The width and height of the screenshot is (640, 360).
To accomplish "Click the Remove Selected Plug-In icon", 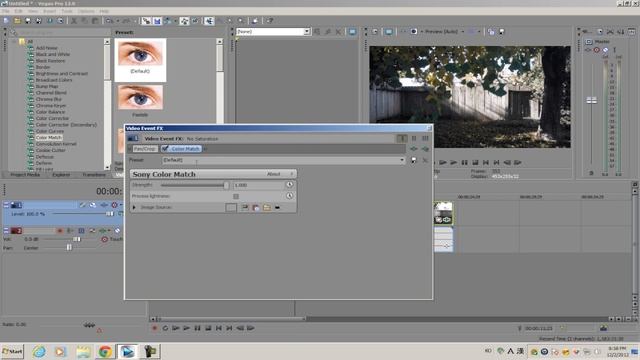I will [x=425, y=149].
